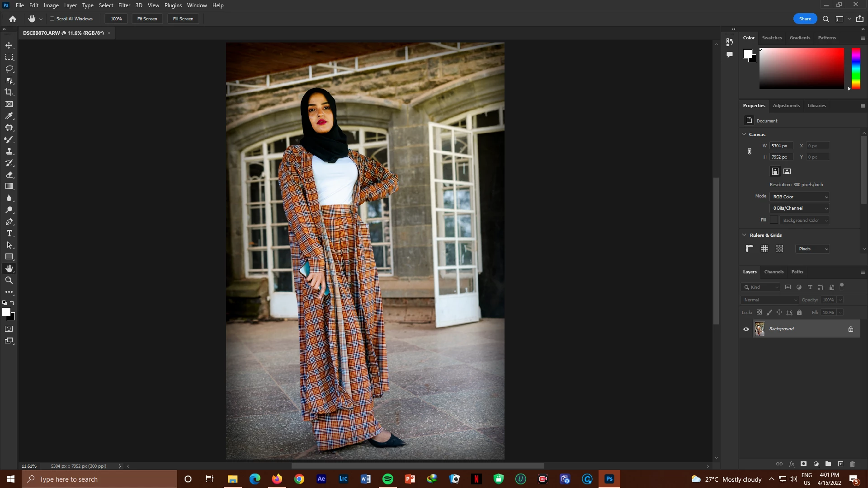Open the RGB Color mode dropdown
This screenshot has width=868, height=488.
tap(800, 197)
